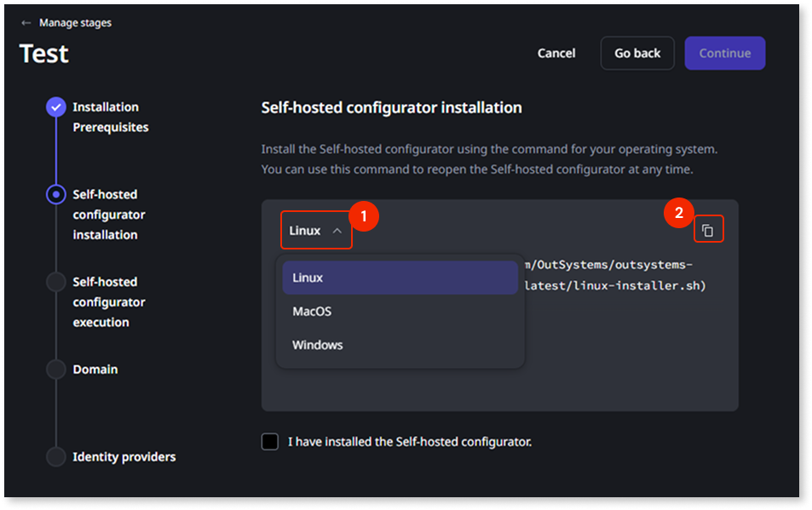Screen dimensions: 812x510
Task: Click the linux-installer.sh command text
Action: (614, 285)
